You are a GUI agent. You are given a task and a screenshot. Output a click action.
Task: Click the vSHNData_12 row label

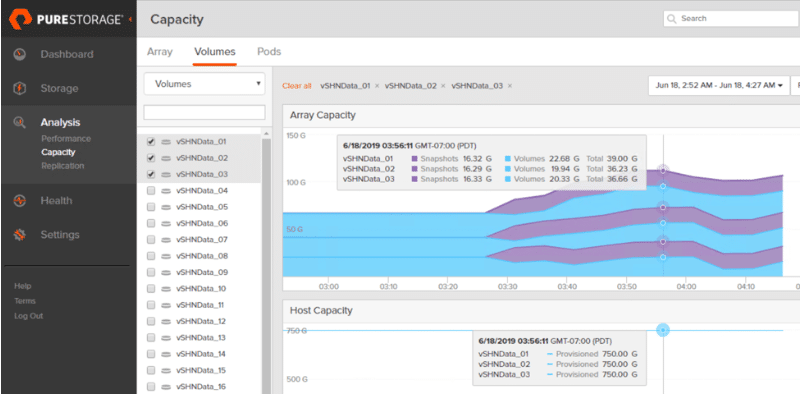pos(201,322)
